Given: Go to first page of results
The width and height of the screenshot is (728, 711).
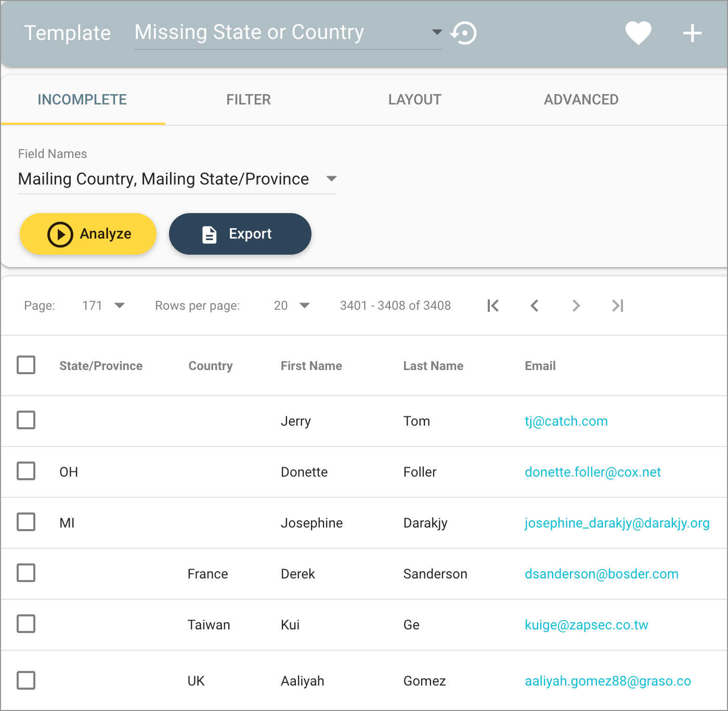Looking at the screenshot, I should (x=493, y=306).
